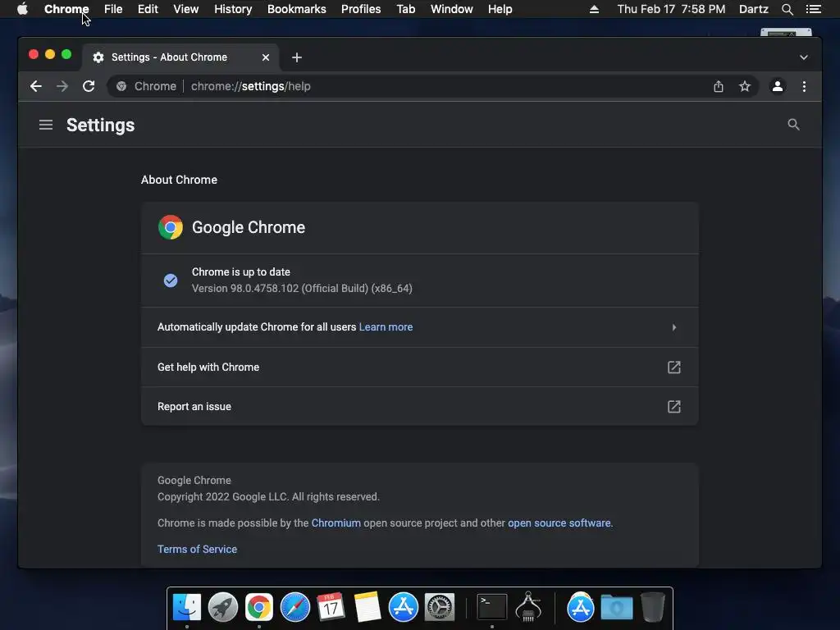
Task: Open the Learn more link
Action: [x=386, y=327]
